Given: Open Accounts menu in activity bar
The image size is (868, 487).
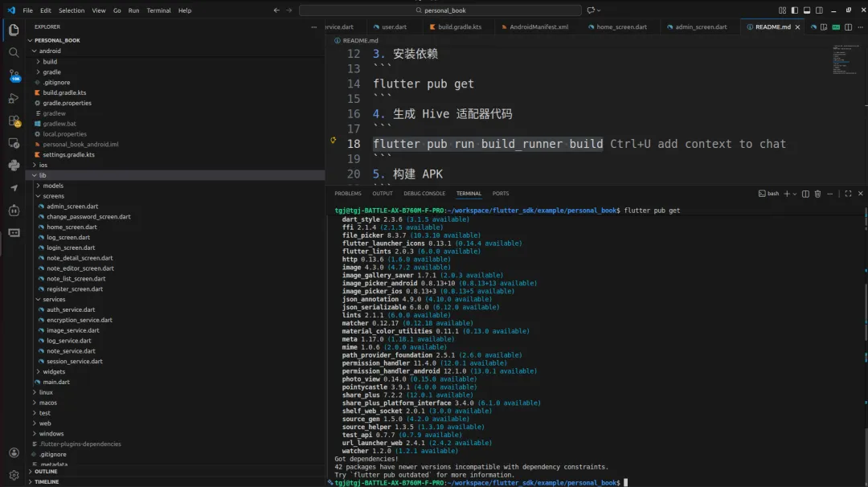Looking at the screenshot, I should pyautogui.click(x=14, y=452).
